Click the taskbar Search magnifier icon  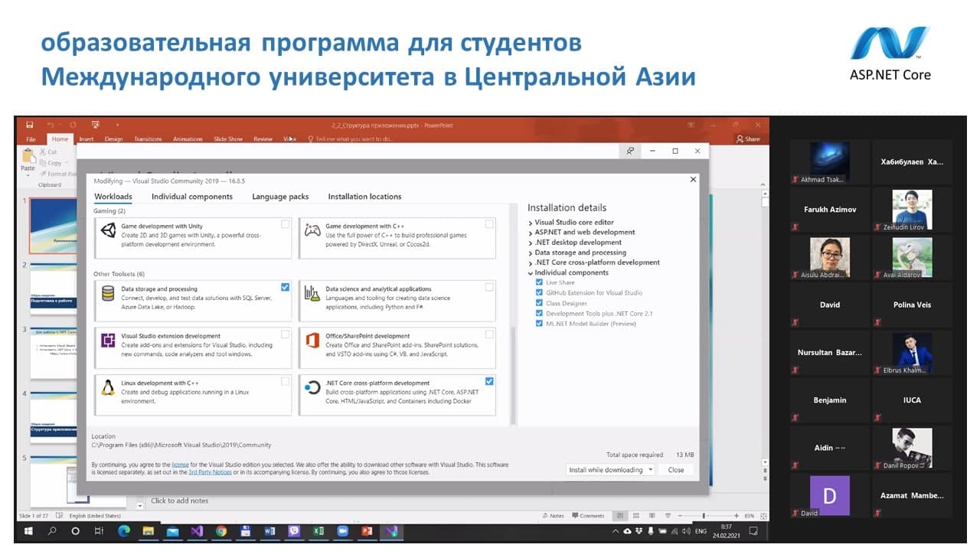pyautogui.click(x=52, y=530)
